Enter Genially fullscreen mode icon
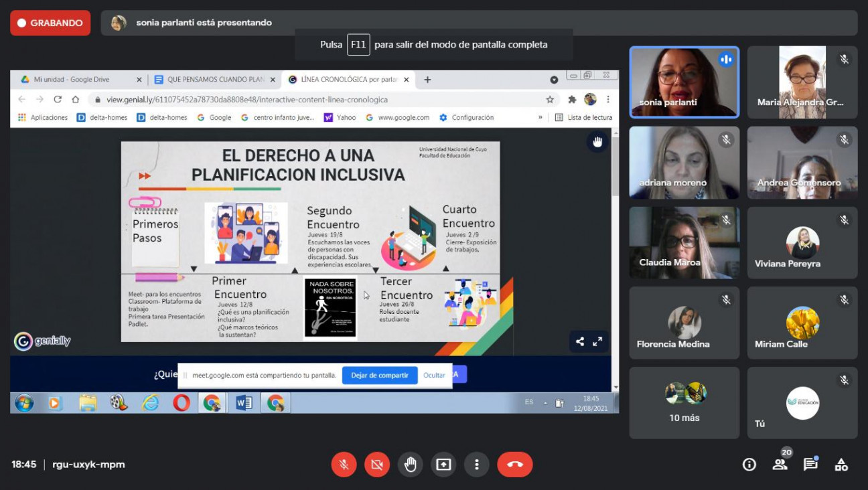 tap(597, 341)
